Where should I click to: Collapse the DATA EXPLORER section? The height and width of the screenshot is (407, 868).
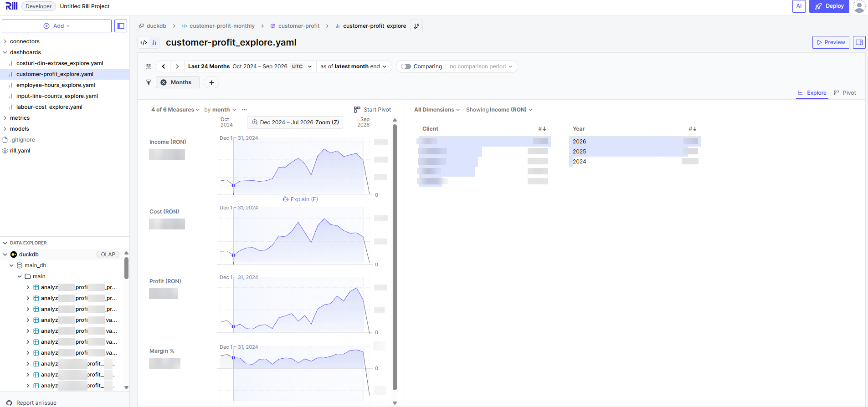[5, 243]
